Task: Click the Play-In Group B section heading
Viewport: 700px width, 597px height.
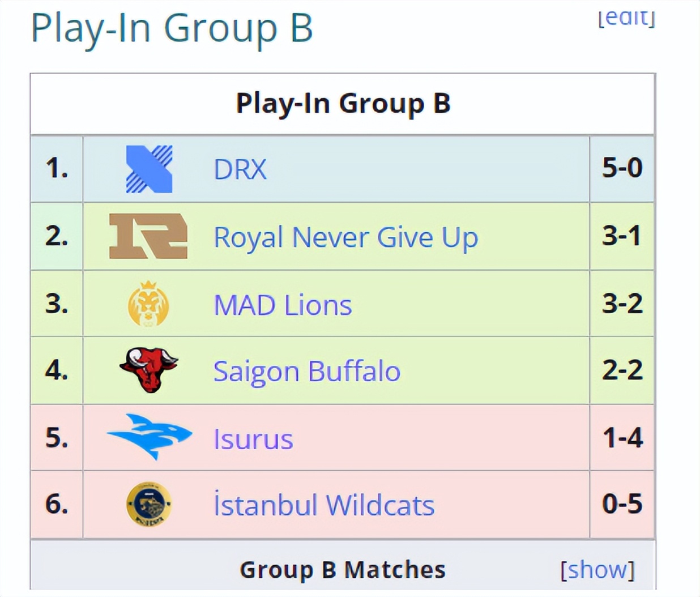Action: 172,28
